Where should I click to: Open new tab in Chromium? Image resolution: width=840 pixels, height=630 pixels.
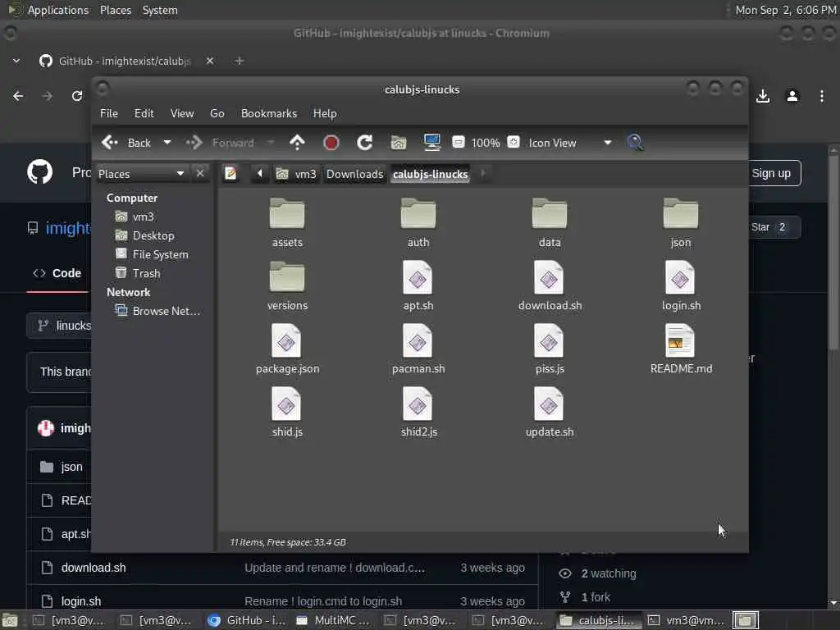[x=240, y=61]
